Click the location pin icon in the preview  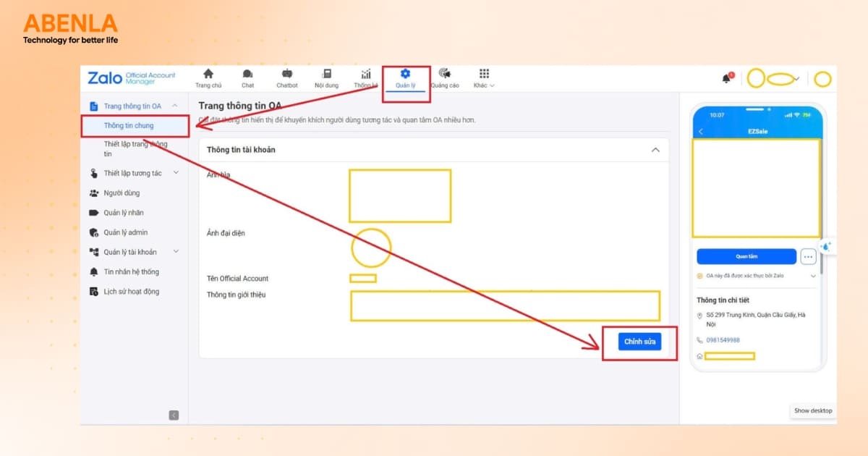click(x=699, y=316)
